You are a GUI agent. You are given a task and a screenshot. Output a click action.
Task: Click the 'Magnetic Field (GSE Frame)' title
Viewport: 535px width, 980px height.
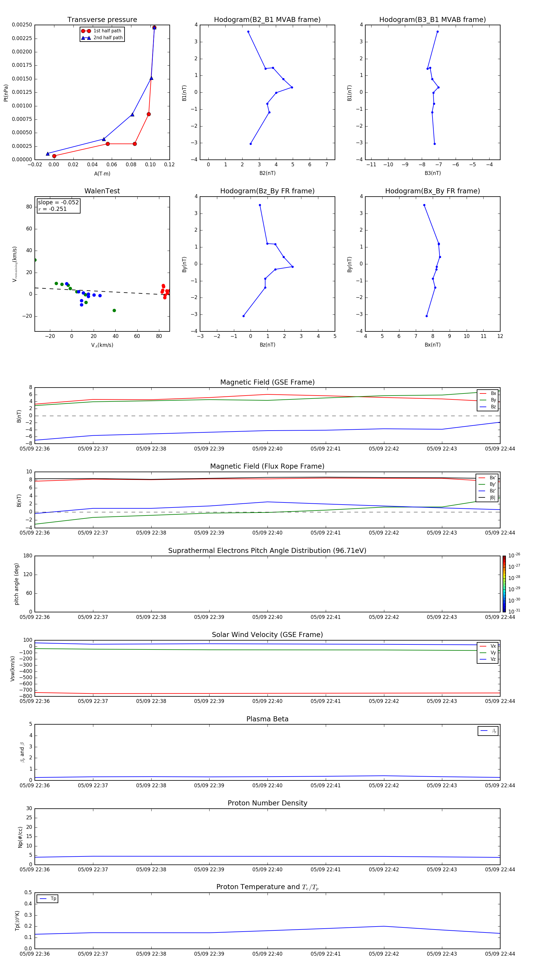tap(267, 382)
